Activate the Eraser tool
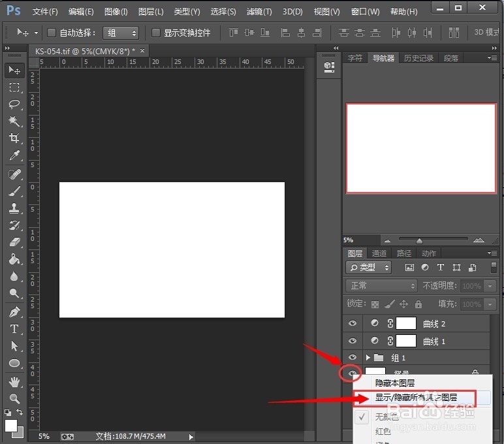504x444 pixels. (x=14, y=242)
